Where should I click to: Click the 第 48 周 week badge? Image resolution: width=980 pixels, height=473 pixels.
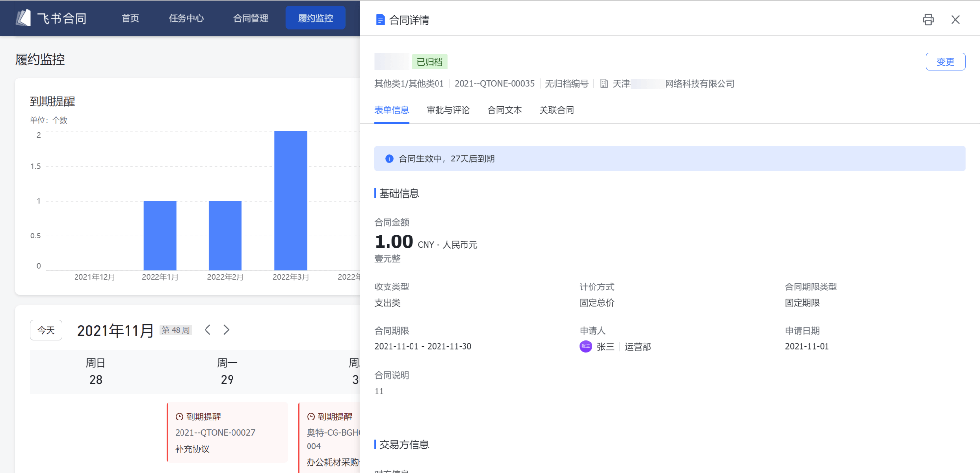tap(176, 330)
